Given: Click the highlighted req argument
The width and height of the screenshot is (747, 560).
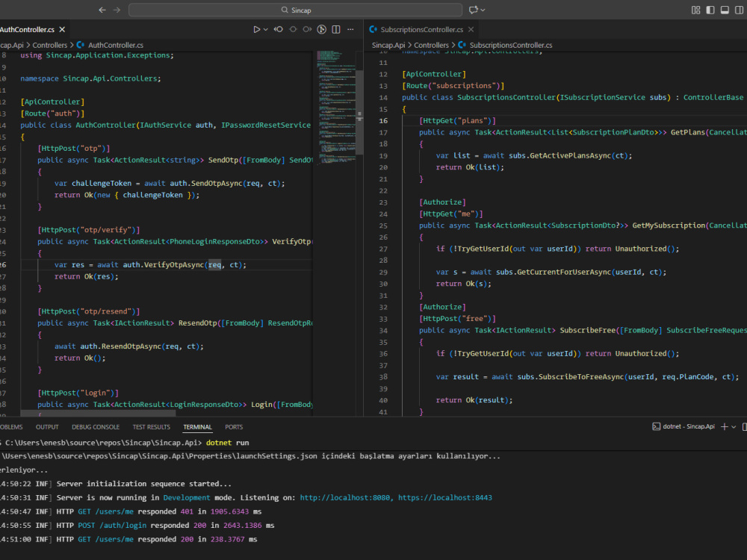Looking at the screenshot, I should [215, 265].
